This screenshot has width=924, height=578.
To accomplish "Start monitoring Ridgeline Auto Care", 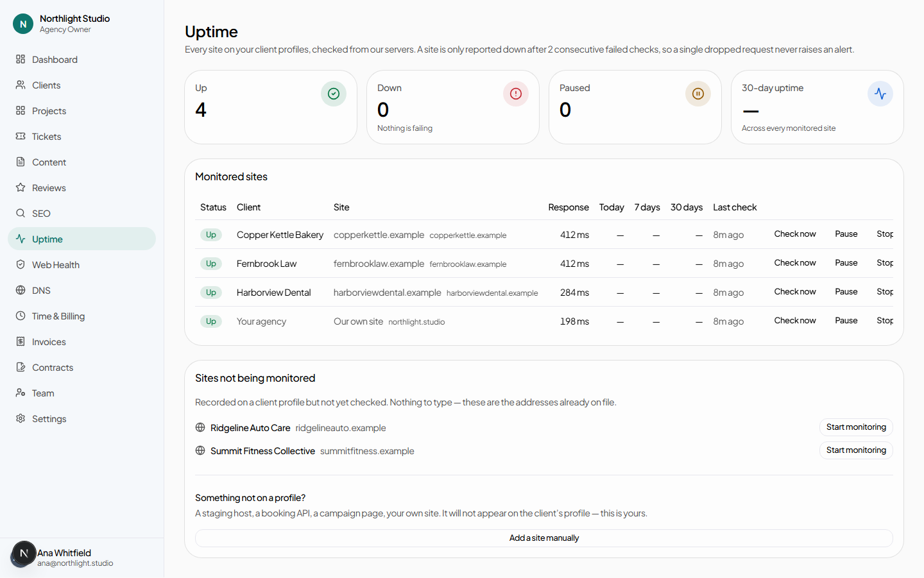I will [856, 427].
